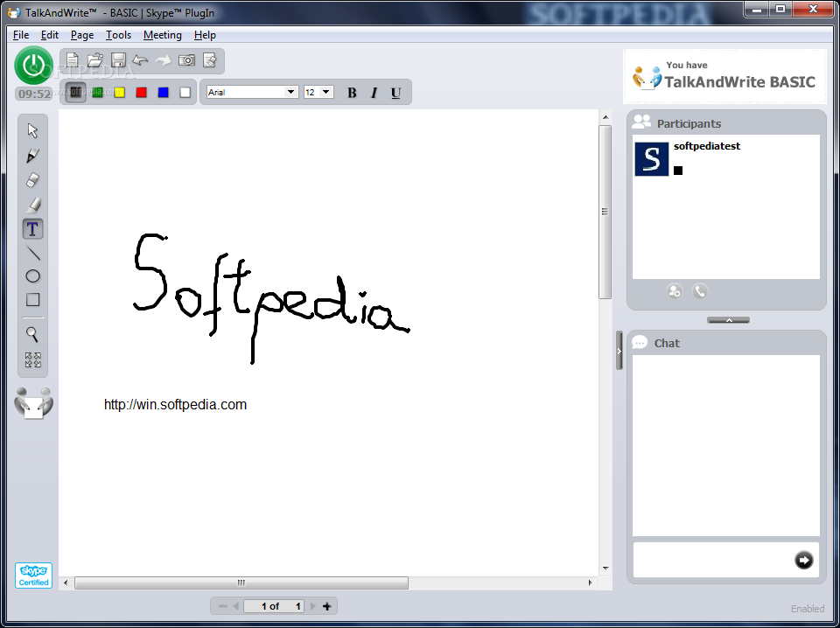Open the Page menu
The image size is (840, 628).
[x=82, y=35]
